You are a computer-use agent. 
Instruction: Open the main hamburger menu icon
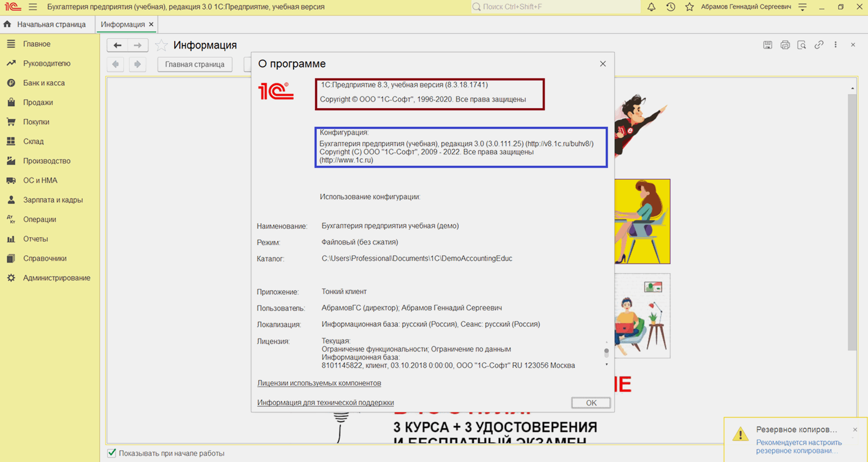coord(33,7)
